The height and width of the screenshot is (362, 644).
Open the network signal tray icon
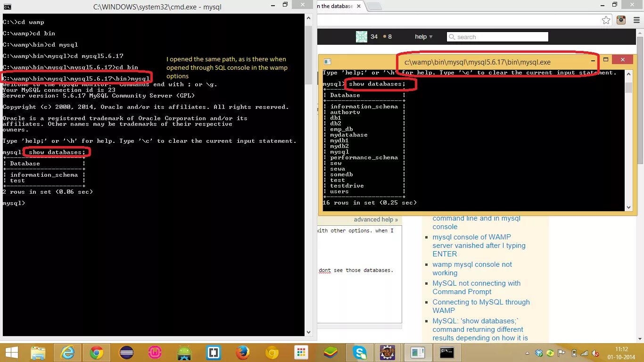585,353
